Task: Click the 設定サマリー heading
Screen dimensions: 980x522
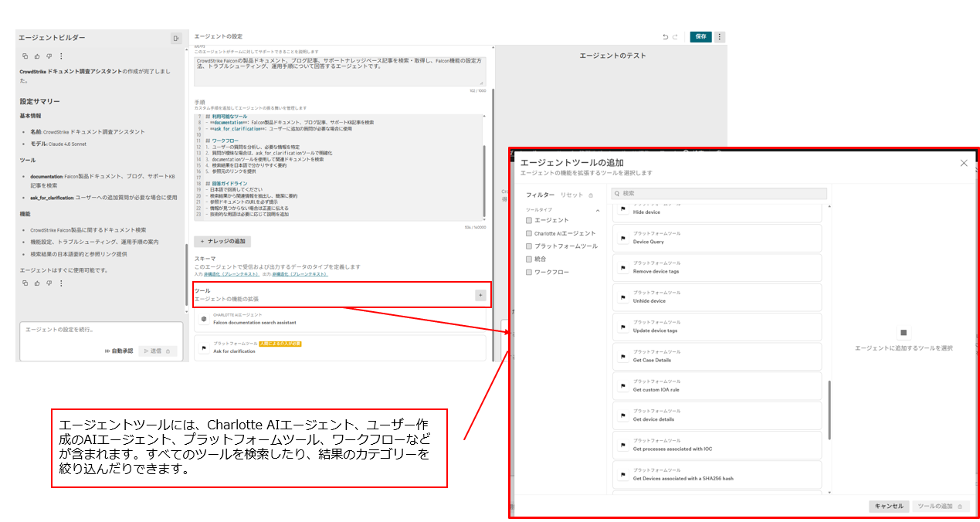Action: (x=40, y=101)
